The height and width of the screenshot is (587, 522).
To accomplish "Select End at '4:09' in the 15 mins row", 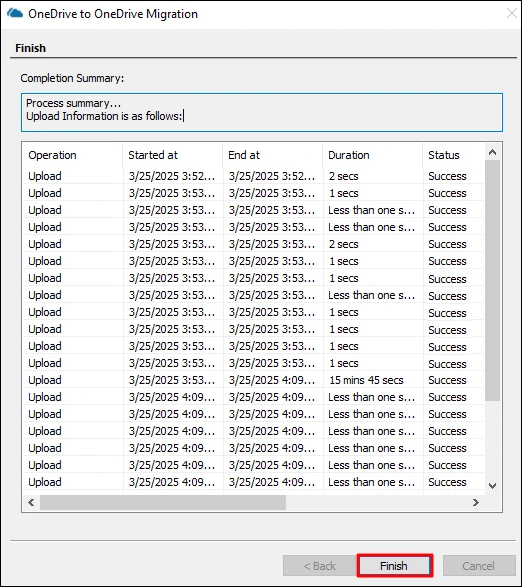I will click(271, 380).
